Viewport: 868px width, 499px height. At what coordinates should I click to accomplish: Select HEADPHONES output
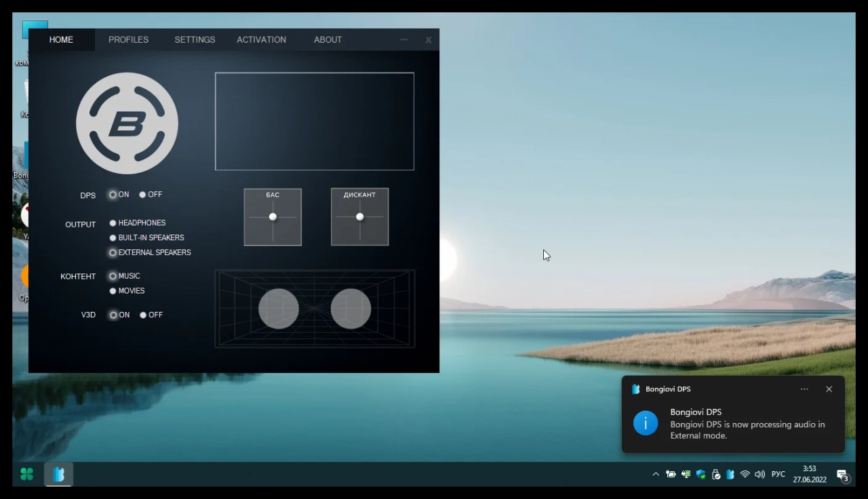[138, 223]
